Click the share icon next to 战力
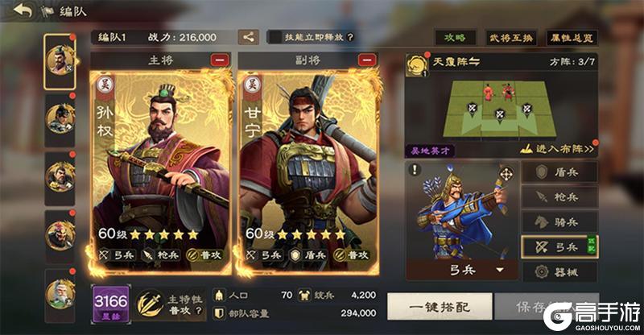This screenshot has width=644, height=335. coord(248,37)
